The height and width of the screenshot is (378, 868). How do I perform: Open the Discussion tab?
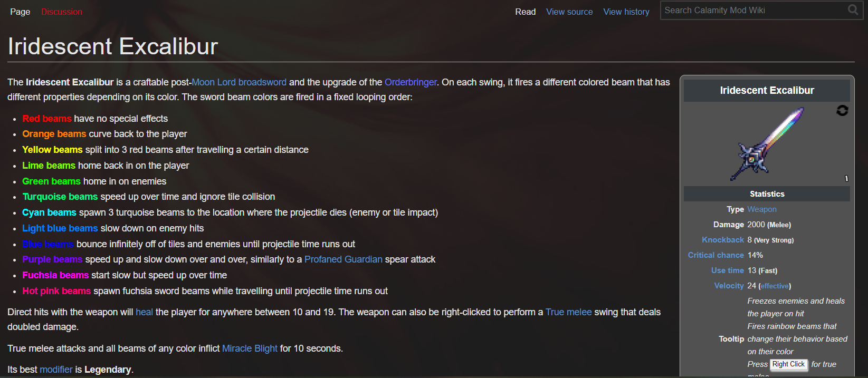(62, 12)
